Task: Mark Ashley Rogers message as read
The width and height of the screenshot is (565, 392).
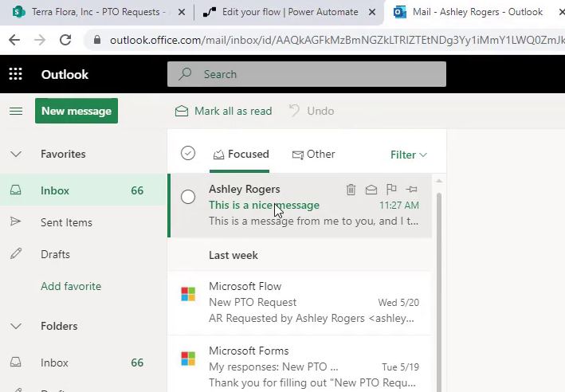Action: pyautogui.click(x=371, y=189)
